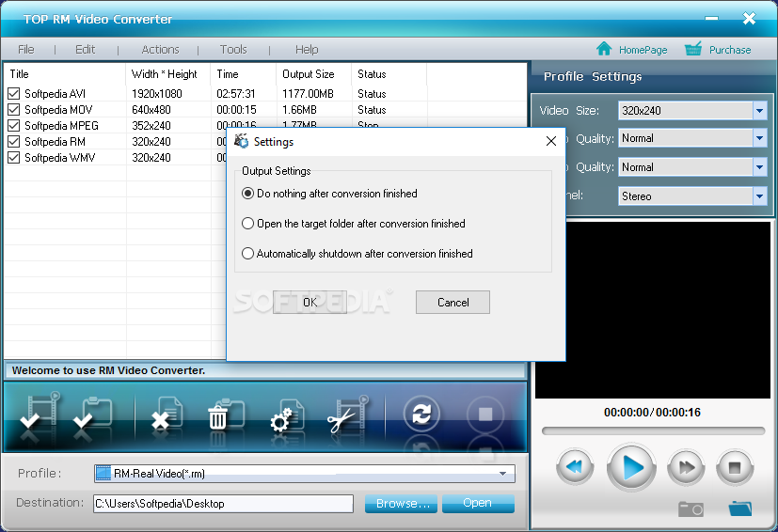Uncheck the Softpedia MPEG checkbox
Image resolution: width=778 pixels, height=532 pixels.
(14, 125)
